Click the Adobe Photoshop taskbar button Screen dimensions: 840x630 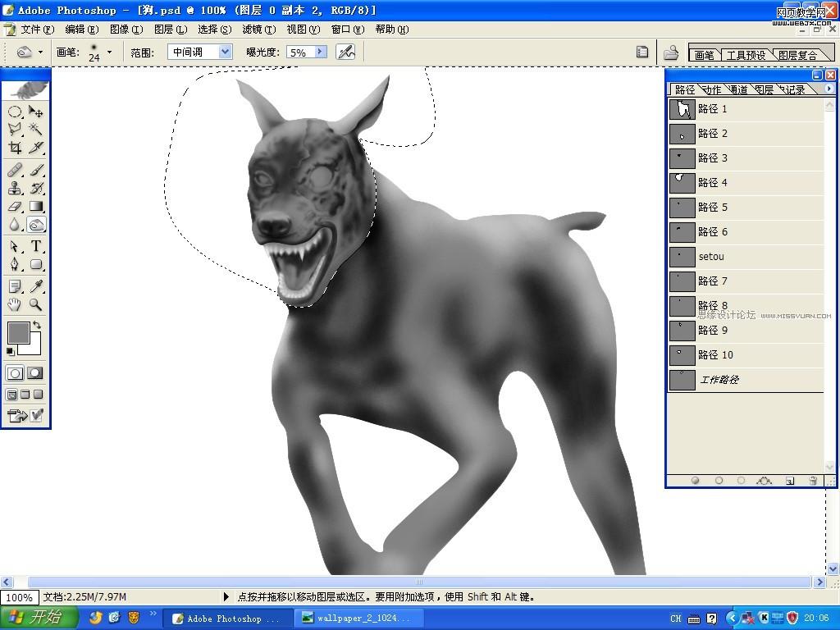[x=227, y=619]
